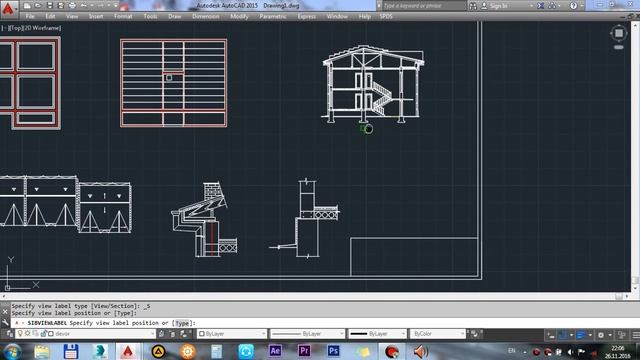Open the lineweight ByLayer dropdown
Image resolution: width=640 pixels, height=360 pixels.
(x=377, y=334)
